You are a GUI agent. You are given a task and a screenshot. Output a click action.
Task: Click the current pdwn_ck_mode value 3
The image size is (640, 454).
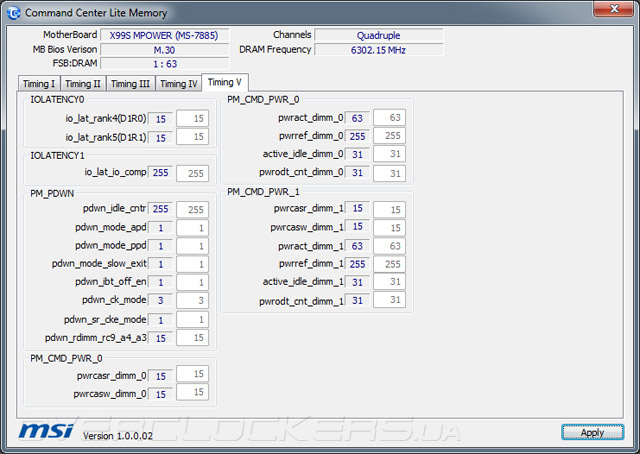pyautogui.click(x=160, y=300)
